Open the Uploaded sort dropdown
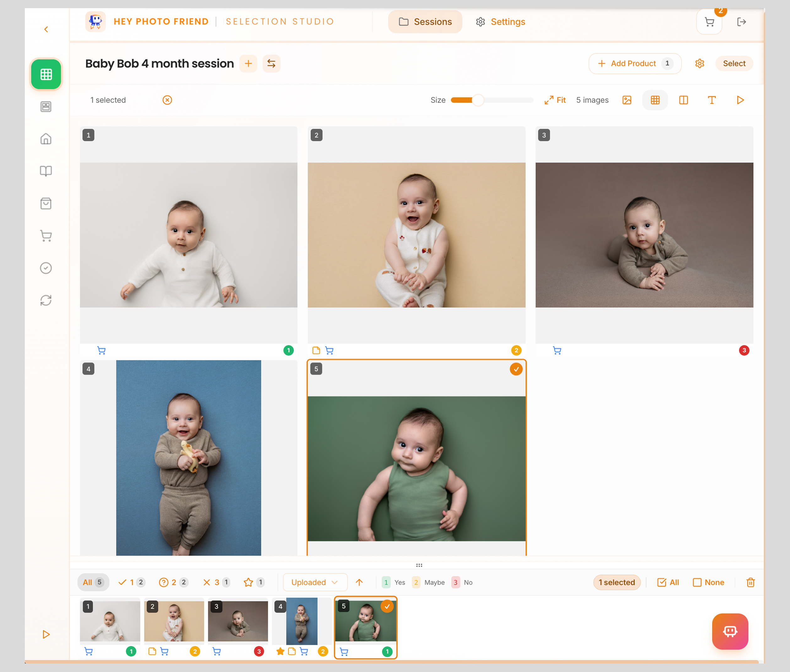 click(x=315, y=582)
